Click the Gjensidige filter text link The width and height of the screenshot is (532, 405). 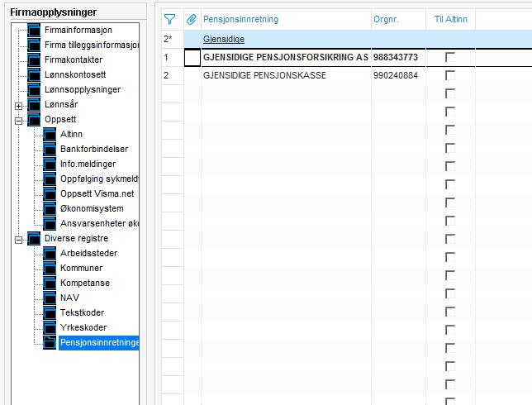[224, 39]
